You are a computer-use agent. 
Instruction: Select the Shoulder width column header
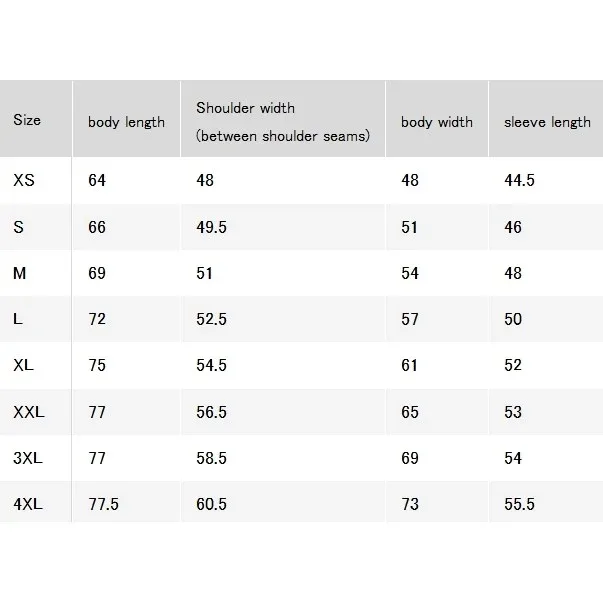[x=283, y=122]
